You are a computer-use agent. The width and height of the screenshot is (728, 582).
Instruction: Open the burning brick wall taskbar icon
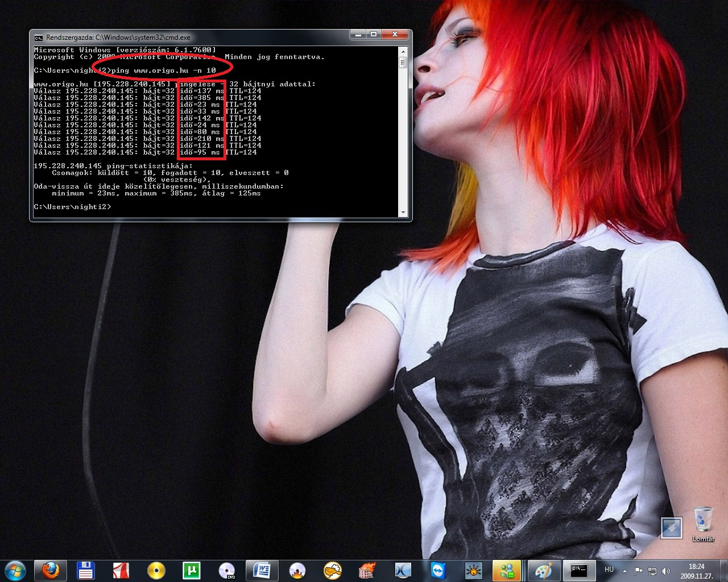tap(368, 570)
